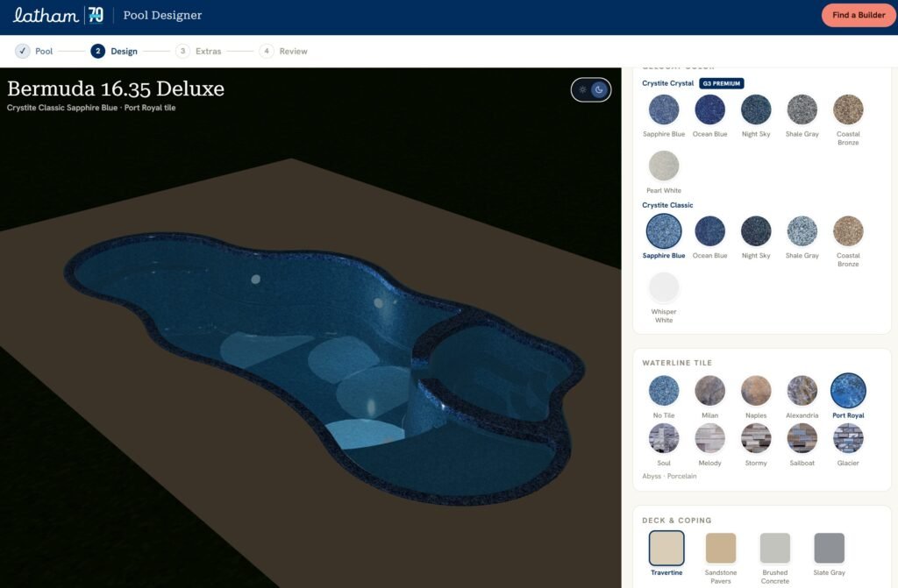Viewport: 898px width, 588px height.
Task: Click the Crystite Classic heading
Action: [x=667, y=205]
